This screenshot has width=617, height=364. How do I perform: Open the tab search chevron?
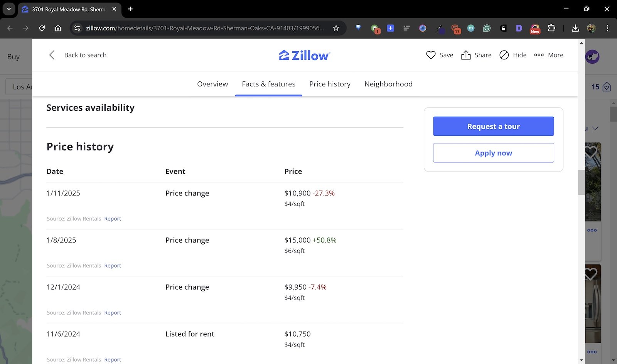(x=8, y=9)
